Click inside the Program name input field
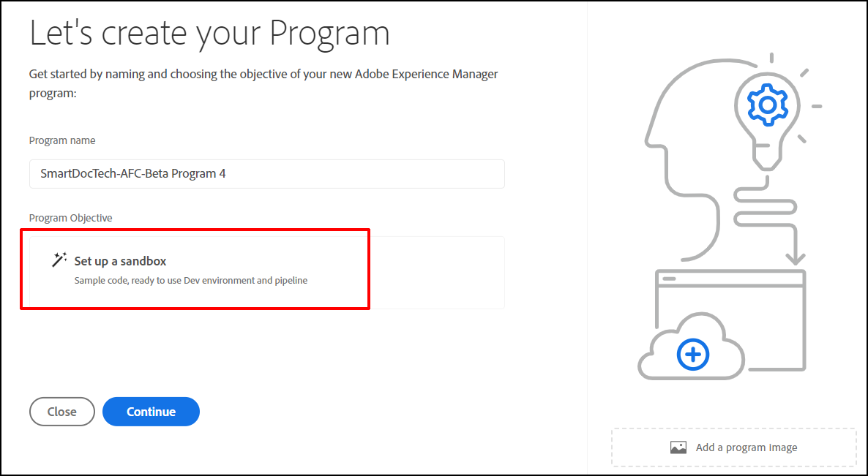This screenshot has width=868, height=476. click(267, 173)
